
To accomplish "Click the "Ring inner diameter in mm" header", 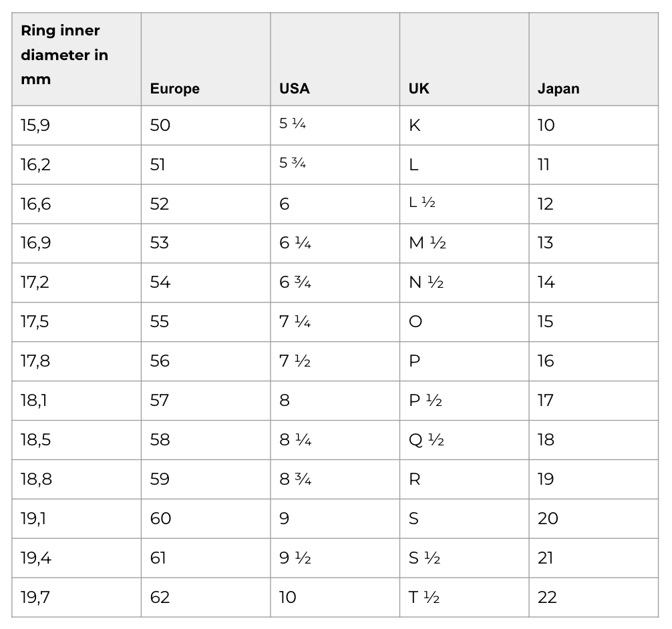I will 64,55.
